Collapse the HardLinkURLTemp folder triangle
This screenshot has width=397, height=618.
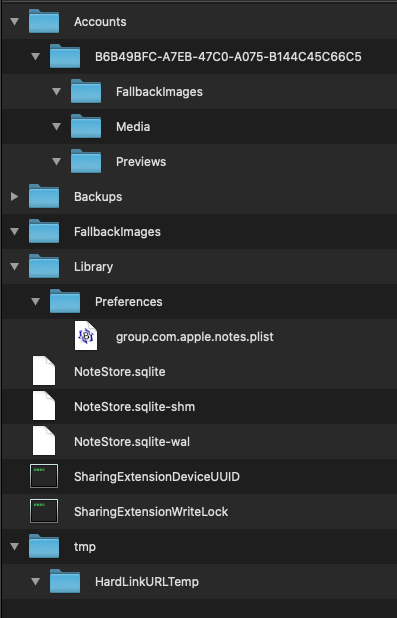pyautogui.click(x=35, y=581)
